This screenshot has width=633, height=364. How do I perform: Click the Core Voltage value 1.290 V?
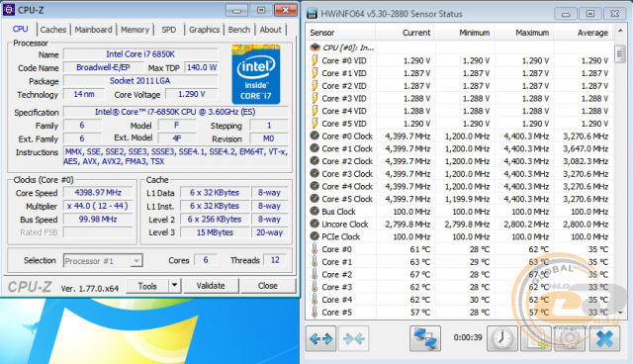[192, 94]
